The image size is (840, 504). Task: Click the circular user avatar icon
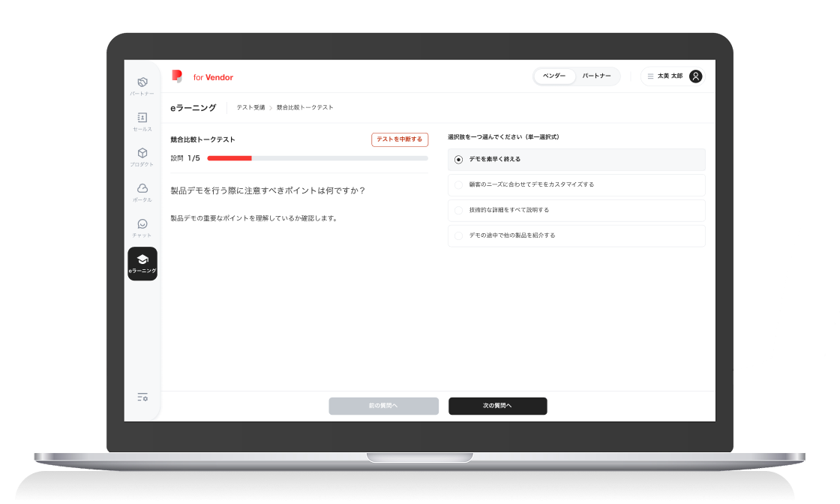point(695,76)
